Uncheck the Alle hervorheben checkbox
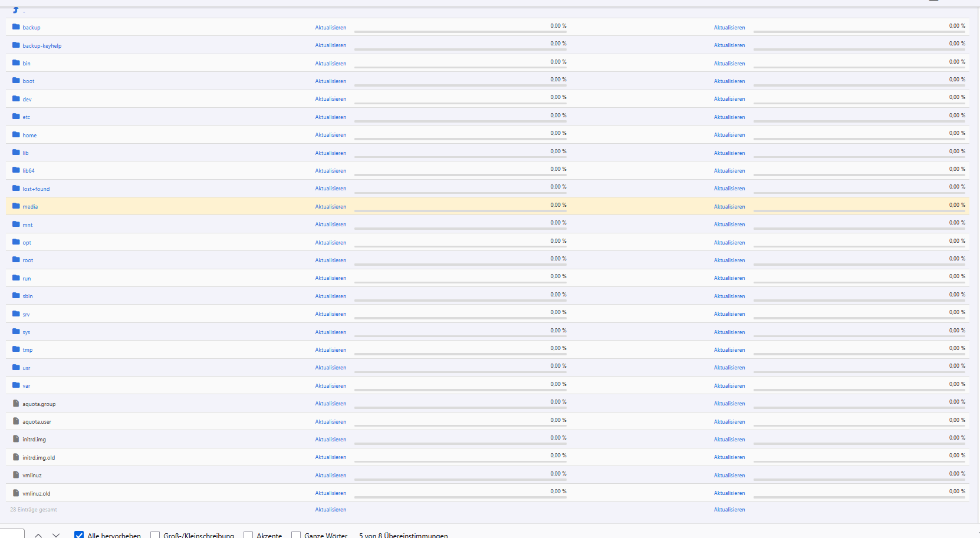 tap(79, 535)
